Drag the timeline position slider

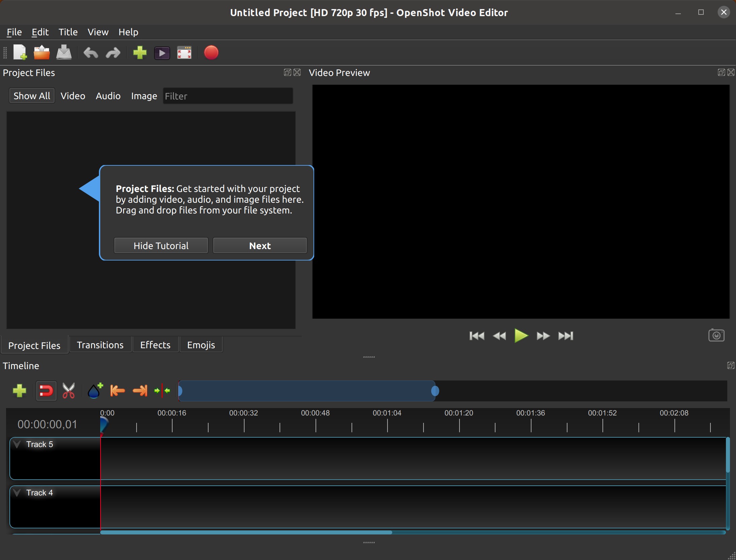[436, 391]
